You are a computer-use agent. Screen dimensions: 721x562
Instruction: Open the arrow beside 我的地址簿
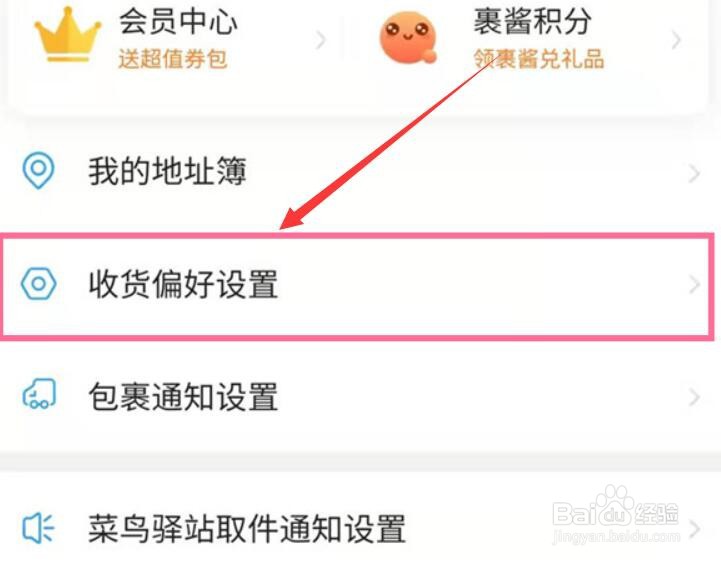pyautogui.click(x=694, y=173)
